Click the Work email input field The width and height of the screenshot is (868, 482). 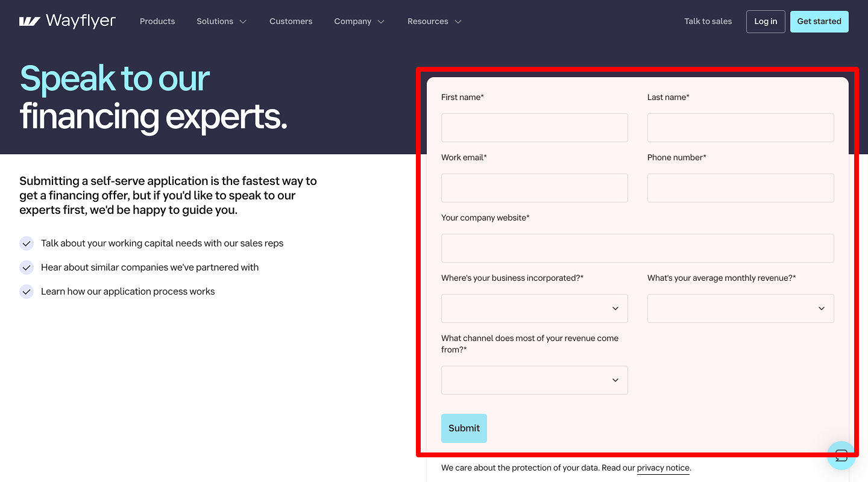tap(534, 187)
